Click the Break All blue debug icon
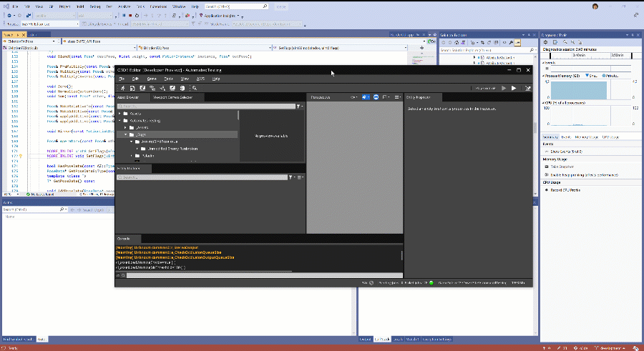 (x=124, y=16)
